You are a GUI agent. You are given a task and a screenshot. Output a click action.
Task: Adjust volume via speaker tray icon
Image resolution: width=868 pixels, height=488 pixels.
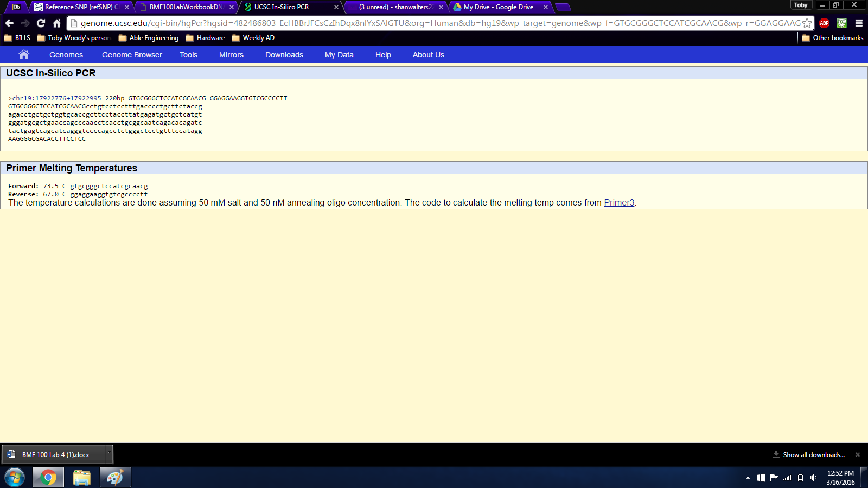coord(813,478)
